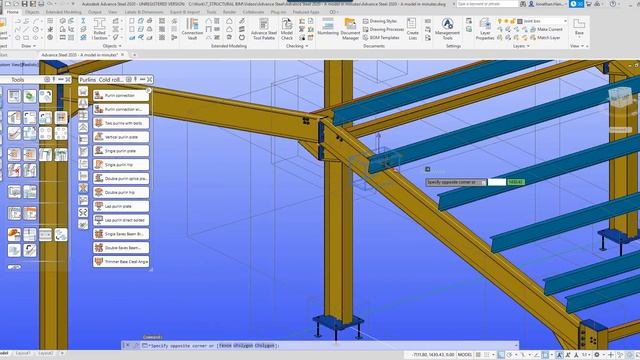Open the Autodesk App Store cart icon
The image size is (640, 360).
click(589, 4)
